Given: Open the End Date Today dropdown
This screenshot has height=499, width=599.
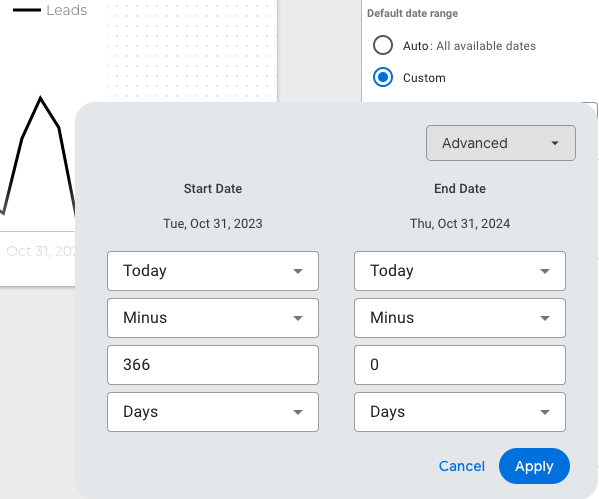Looking at the screenshot, I should point(460,271).
